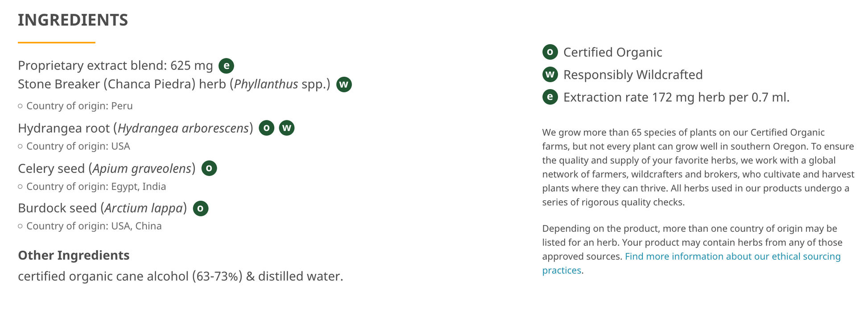Open the ethical sourcing practices link
The height and width of the screenshot is (310, 868).
tap(732, 256)
